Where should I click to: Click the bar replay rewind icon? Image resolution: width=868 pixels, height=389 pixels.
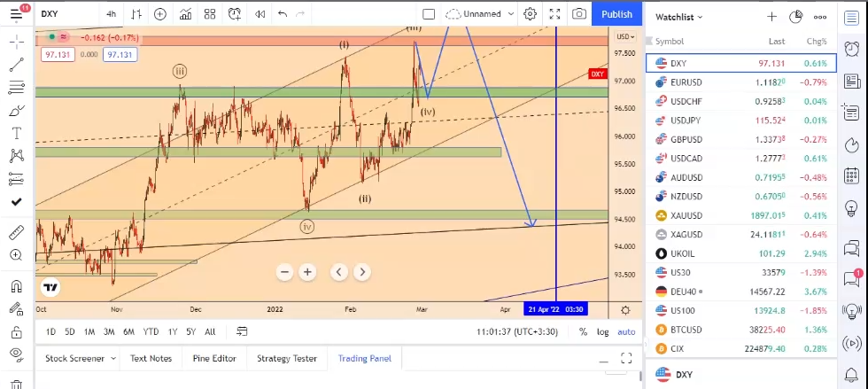(x=259, y=14)
